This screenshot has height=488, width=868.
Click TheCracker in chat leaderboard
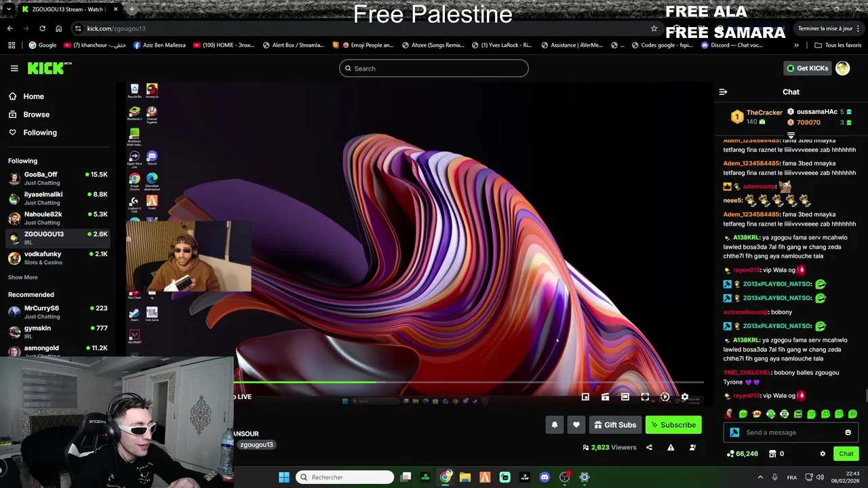(x=764, y=113)
